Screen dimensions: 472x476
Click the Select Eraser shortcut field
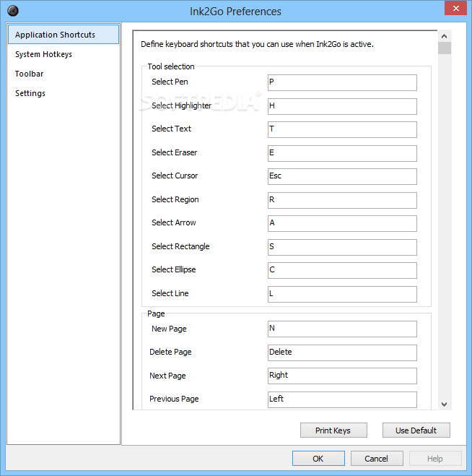tap(342, 153)
